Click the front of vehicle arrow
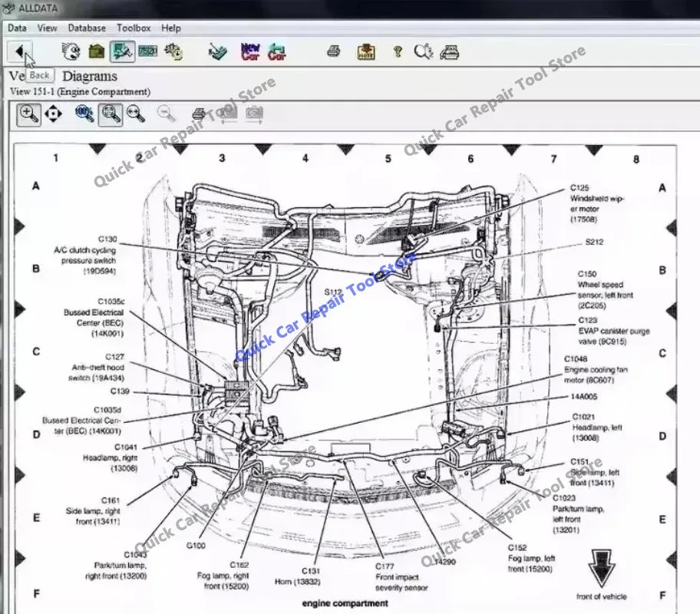The width and height of the screenshot is (700, 614). click(x=601, y=567)
